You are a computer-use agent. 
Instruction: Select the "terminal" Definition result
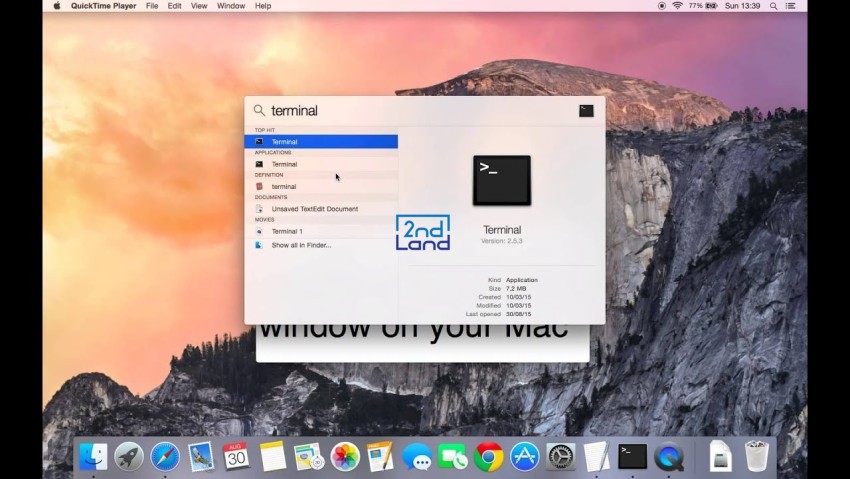click(321, 186)
